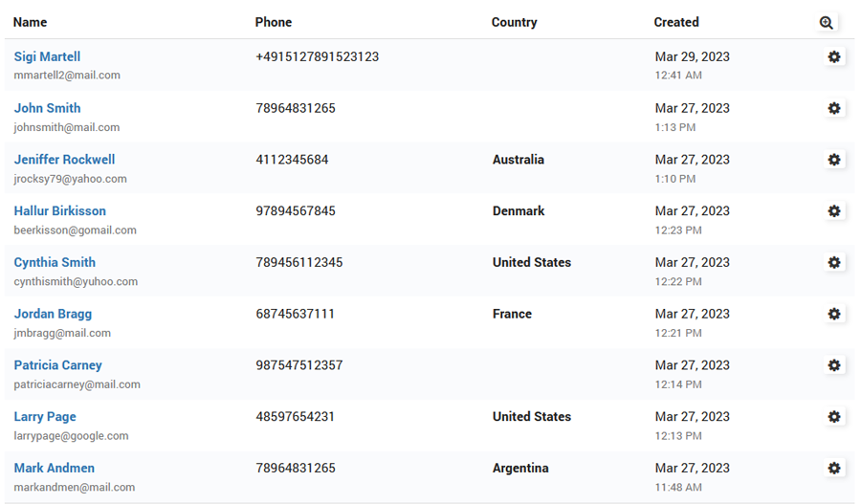This screenshot has height=504, width=861.
Task: Select the Mark Andmen name link
Action: (54, 468)
